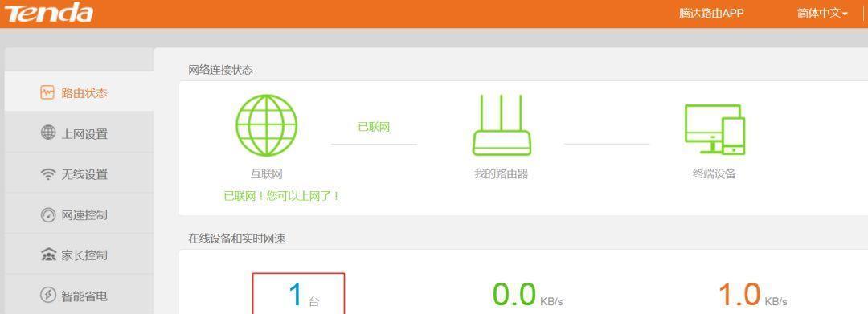Open the 上网设置 menu item

click(x=79, y=133)
